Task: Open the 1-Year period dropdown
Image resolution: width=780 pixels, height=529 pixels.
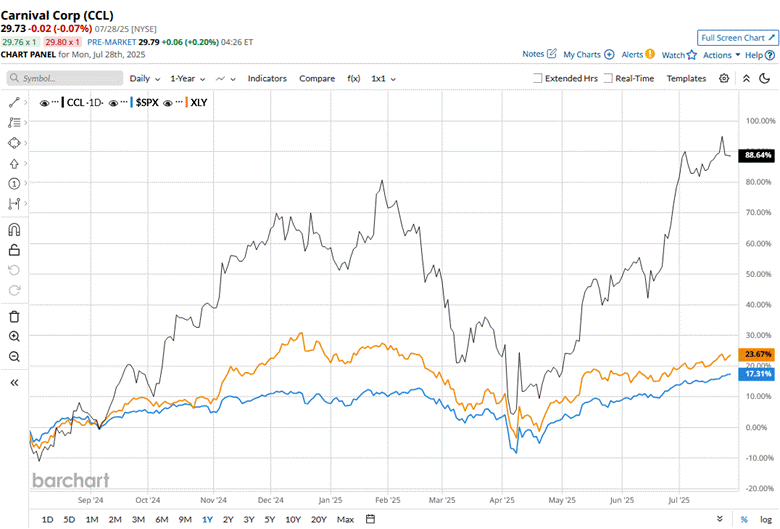Action: pos(188,79)
